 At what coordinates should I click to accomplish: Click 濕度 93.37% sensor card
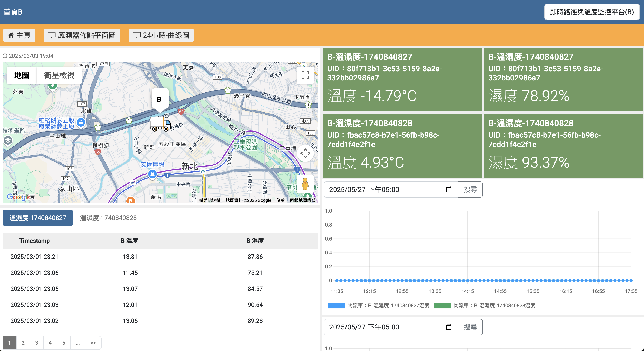click(x=563, y=146)
